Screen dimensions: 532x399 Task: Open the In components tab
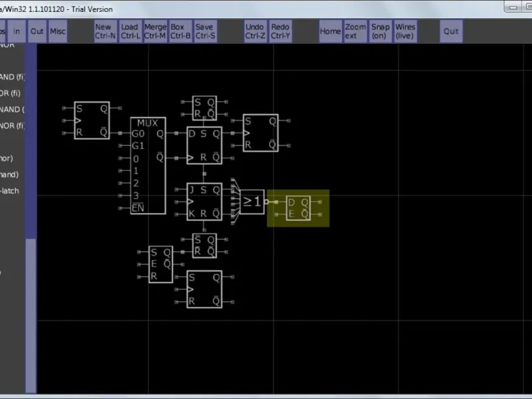click(17, 31)
